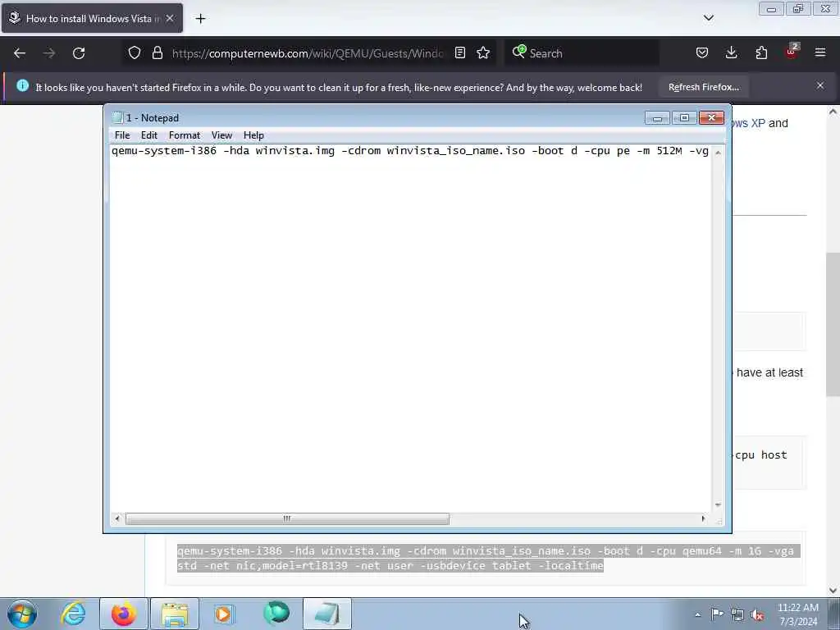Go back with Firefox back arrow

[20, 53]
